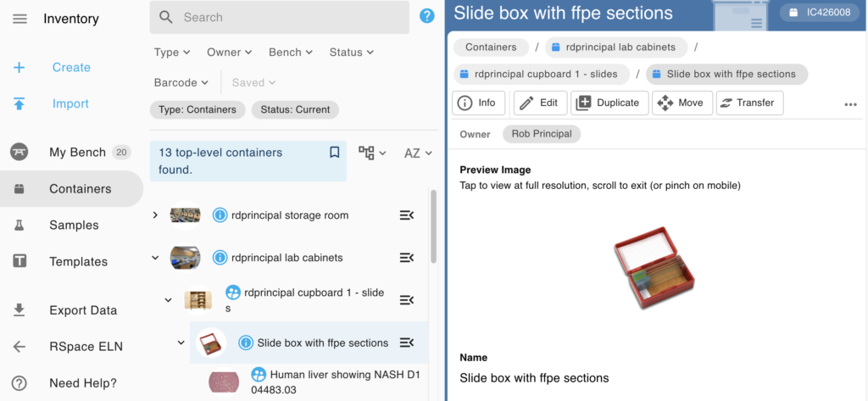
Task: View the slide box preview image
Action: [654, 268]
